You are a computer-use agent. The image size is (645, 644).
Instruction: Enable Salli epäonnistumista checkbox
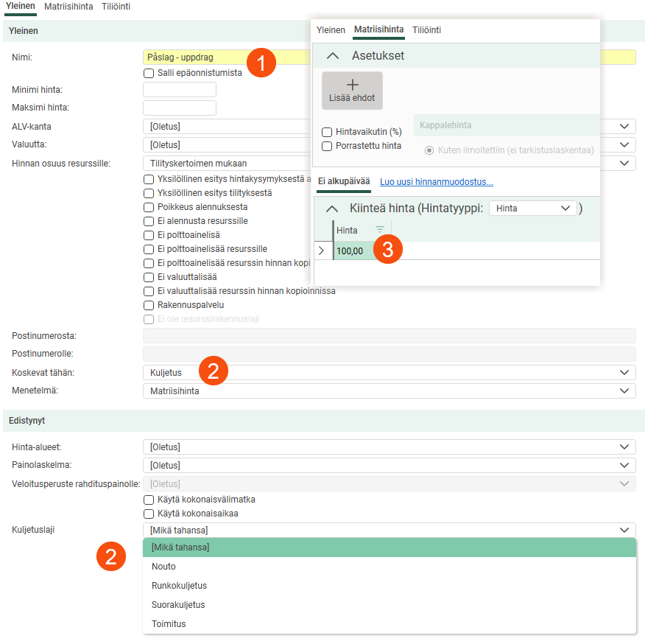[149, 73]
